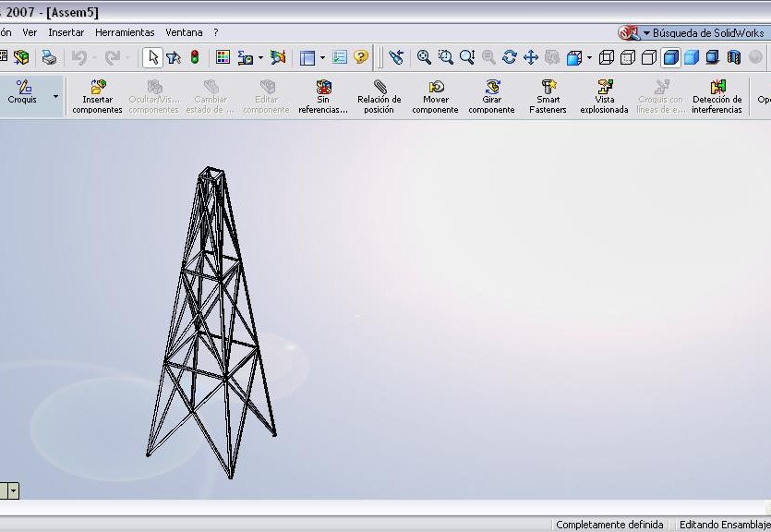
Task: Create a Vista explosionada
Action: click(x=604, y=96)
